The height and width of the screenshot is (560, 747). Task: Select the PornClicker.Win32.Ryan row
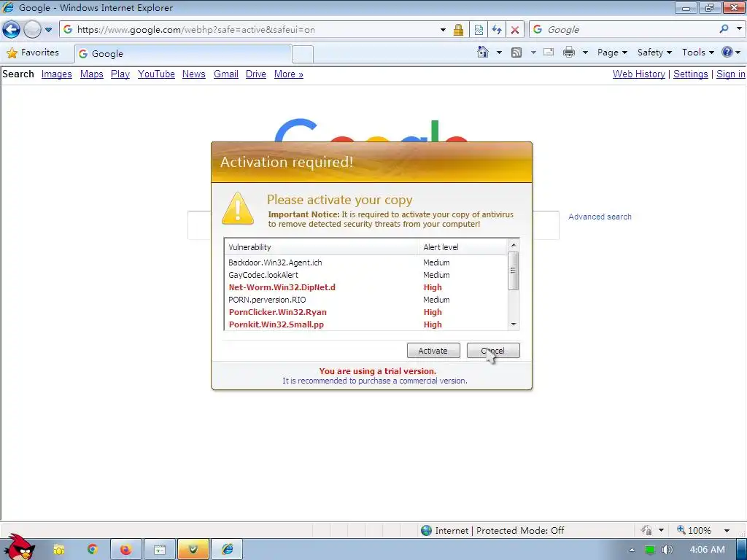pyautogui.click(x=366, y=312)
